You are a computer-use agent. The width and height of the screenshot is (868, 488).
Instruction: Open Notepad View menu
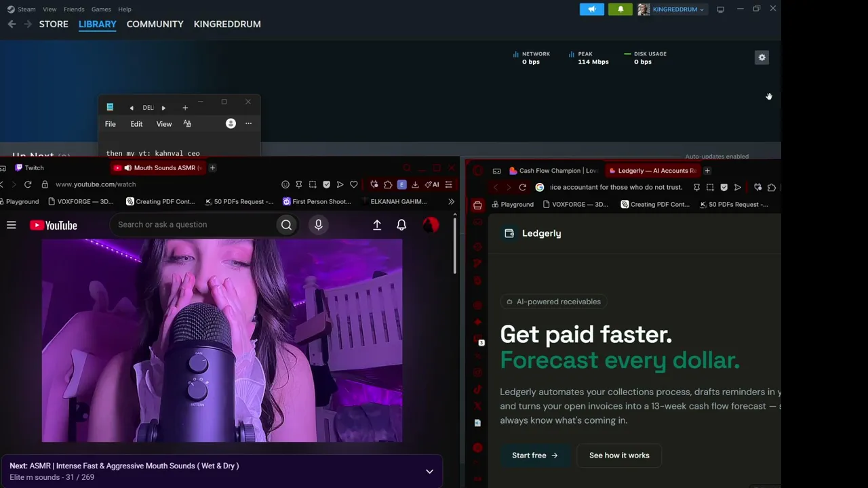point(164,124)
